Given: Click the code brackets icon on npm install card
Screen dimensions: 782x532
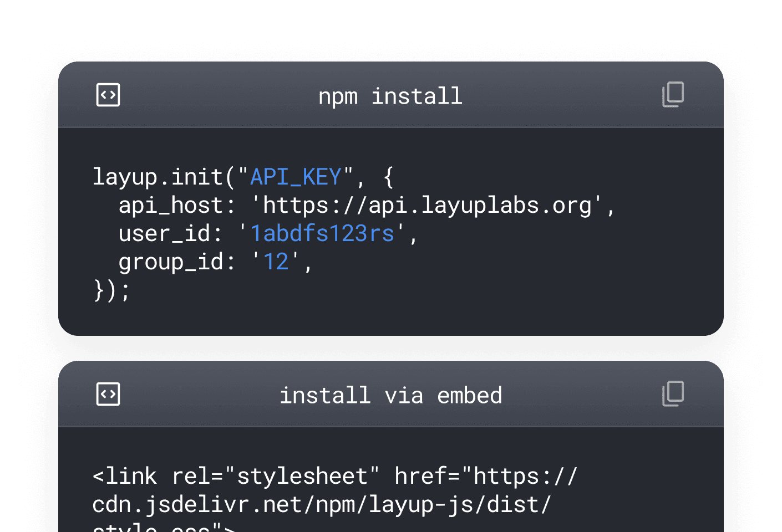Looking at the screenshot, I should [x=108, y=94].
